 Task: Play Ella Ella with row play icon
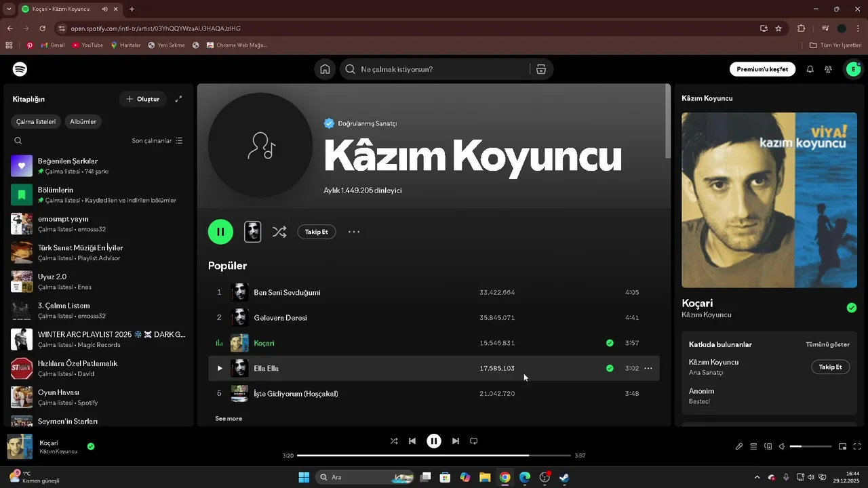[219, 369]
